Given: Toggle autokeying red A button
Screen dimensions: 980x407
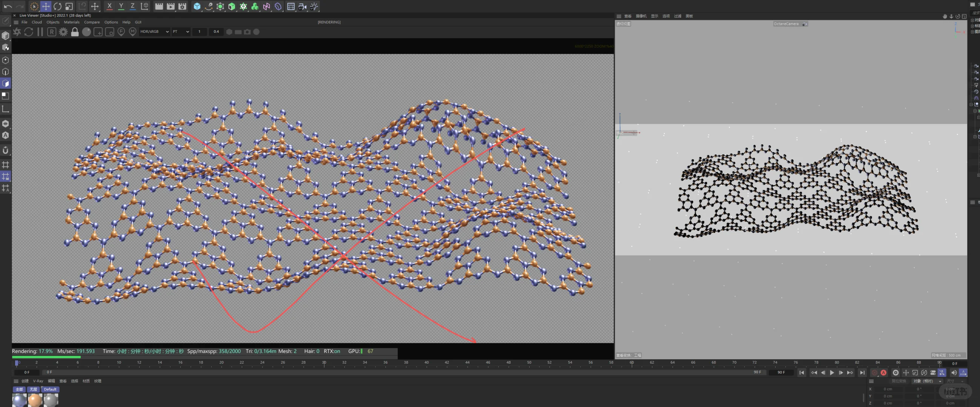Looking at the screenshot, I should [883, 373].
